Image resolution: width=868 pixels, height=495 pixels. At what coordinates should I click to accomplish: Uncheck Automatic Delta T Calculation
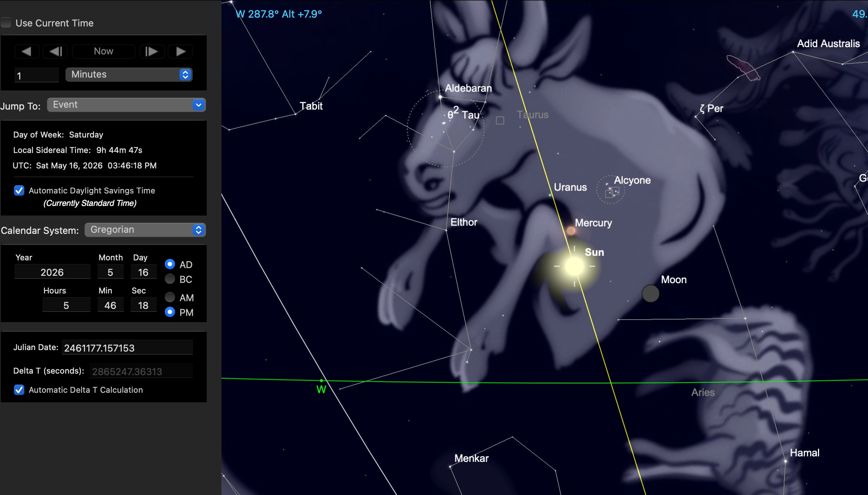point(19,390)
